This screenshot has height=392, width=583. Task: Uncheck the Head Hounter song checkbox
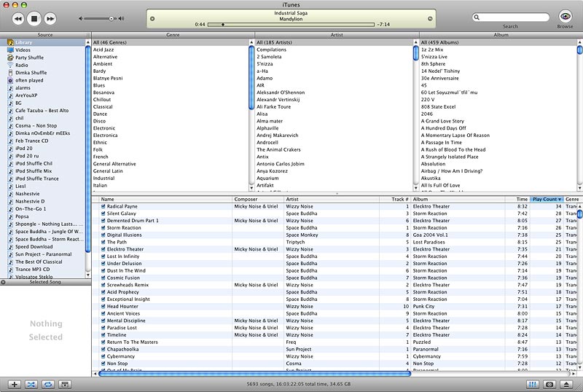click(103, 306)
